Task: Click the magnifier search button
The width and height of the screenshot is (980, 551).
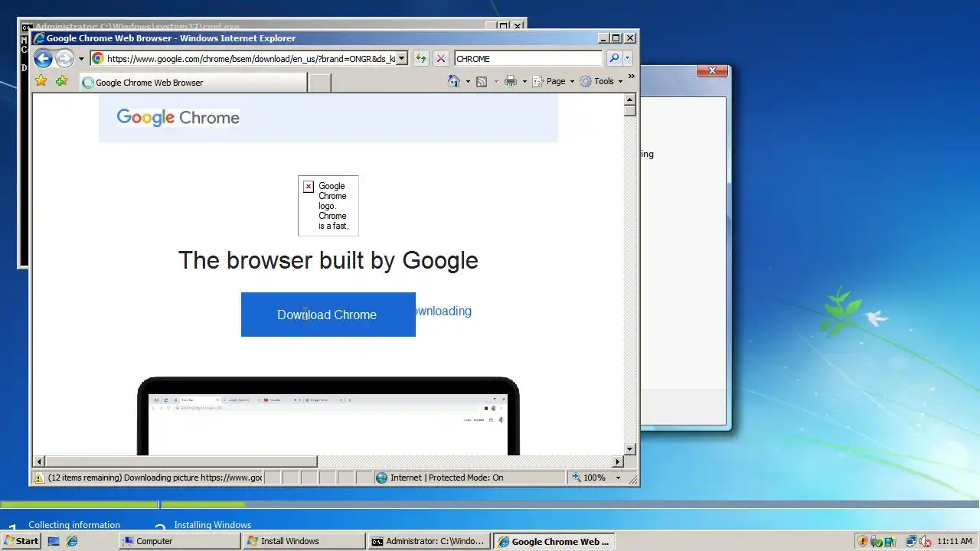Action: (x=614, y=58)
